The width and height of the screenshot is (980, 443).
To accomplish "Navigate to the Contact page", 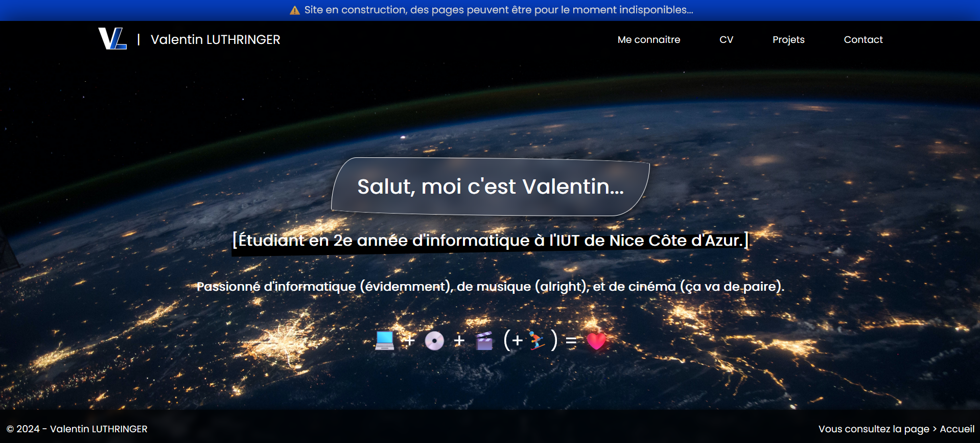I will 863,40.
